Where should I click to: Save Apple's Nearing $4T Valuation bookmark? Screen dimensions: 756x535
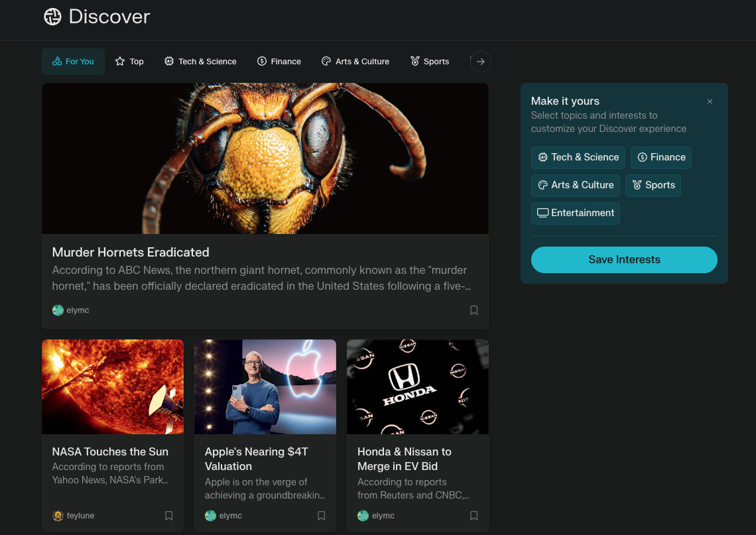(x=321, y=516)
